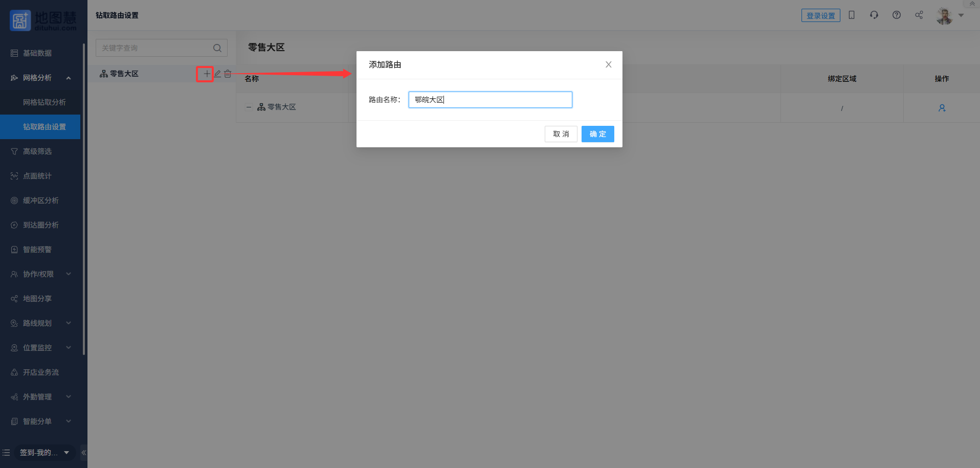Viewport: 980px width, 468px height.
Task: Click the edit pencil icon beside 零售大区
Action: (217, 74)
